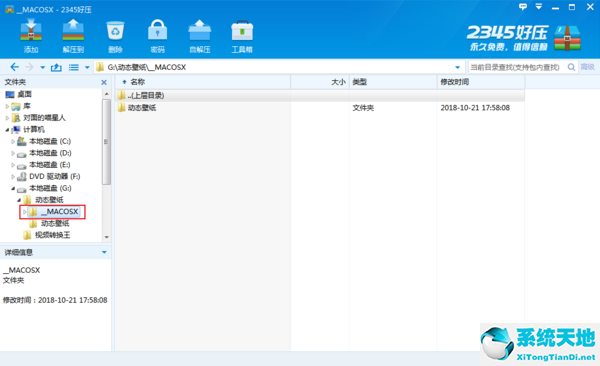Select 本地磁盘 (D:) in tree
This screenshot has height=366, width=600.
(50, 153)
